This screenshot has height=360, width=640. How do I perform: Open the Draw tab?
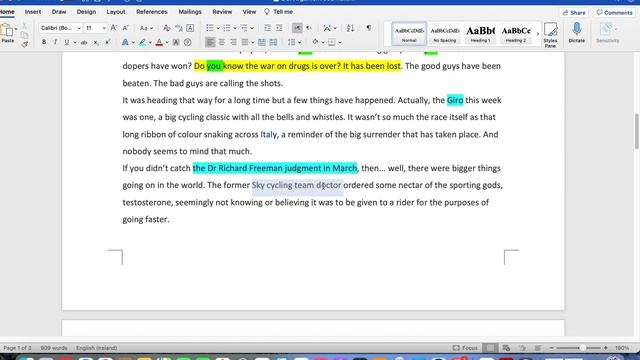59,12
